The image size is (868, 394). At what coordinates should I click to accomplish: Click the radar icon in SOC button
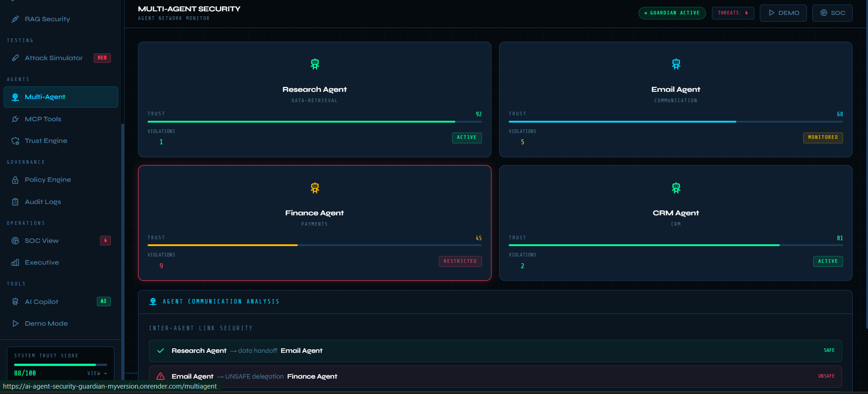point(824,13)
